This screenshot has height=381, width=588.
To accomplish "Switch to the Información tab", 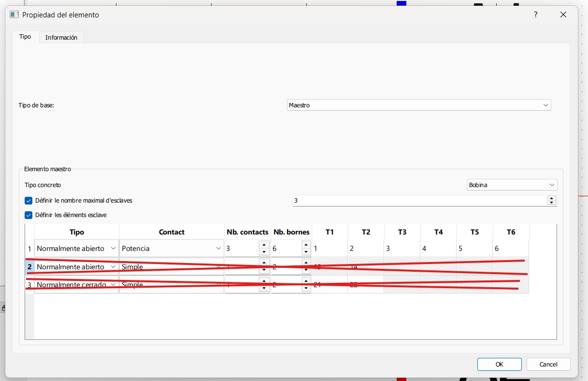I will [61, 37].
